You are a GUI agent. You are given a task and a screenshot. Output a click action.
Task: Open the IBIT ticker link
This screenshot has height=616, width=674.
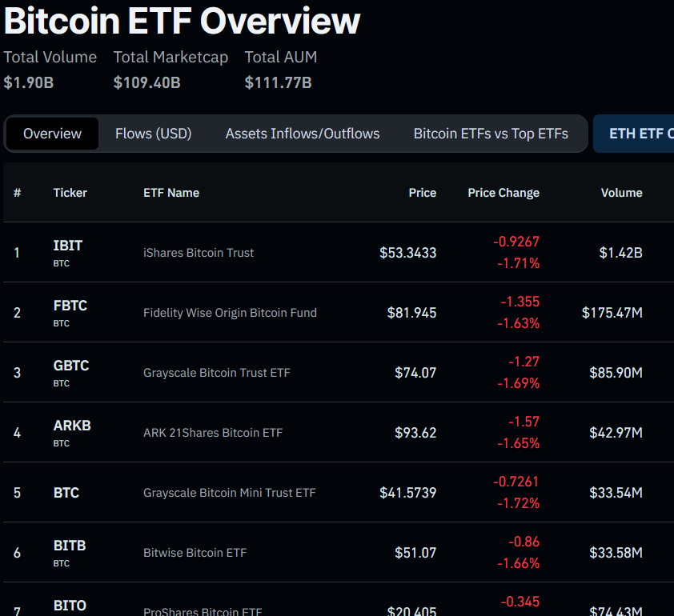point(68,246)
